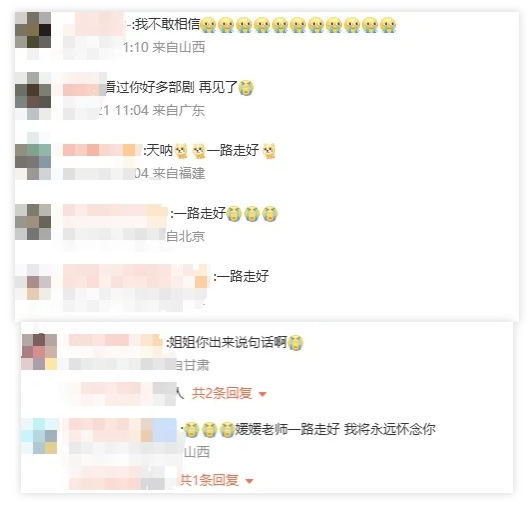Click arrow beside 共2条回复
531x510 pixels.
click(x=262, y=394)
